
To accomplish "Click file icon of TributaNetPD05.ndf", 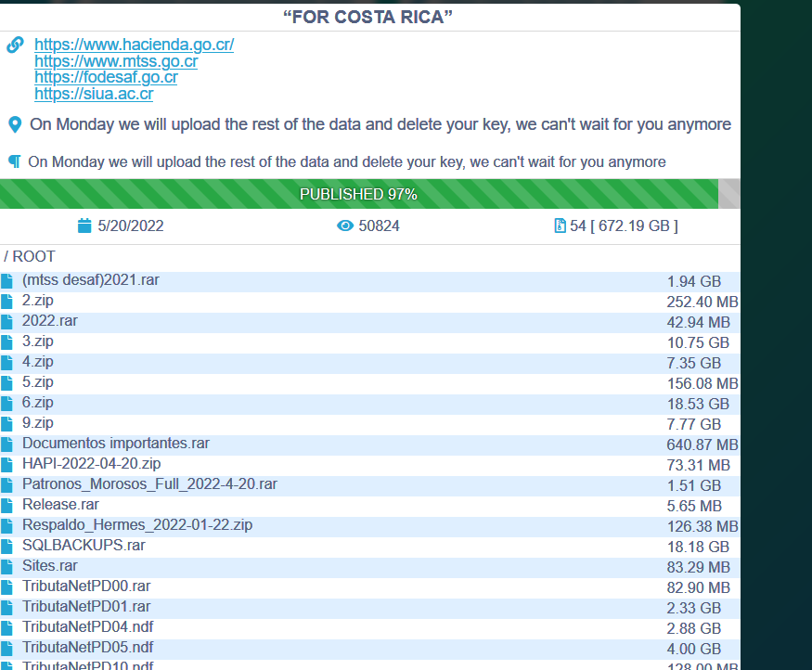I will pyautogui.click(x=6, y=649).
